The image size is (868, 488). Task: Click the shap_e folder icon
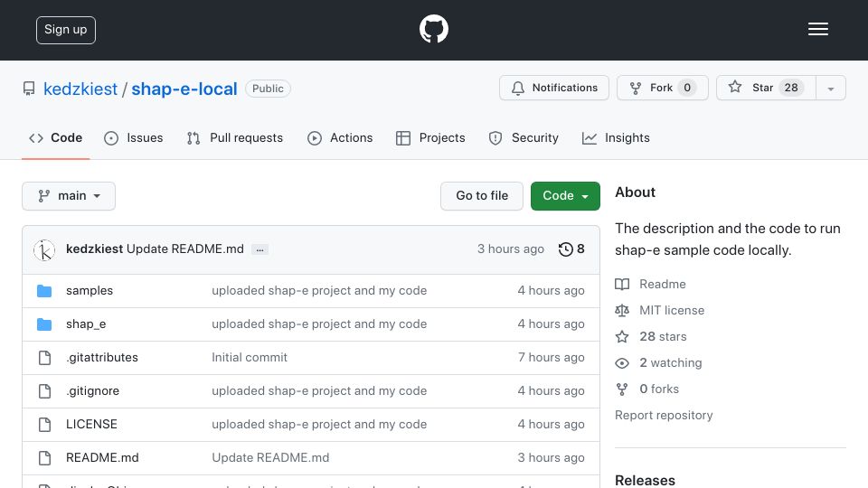point(44,324)
